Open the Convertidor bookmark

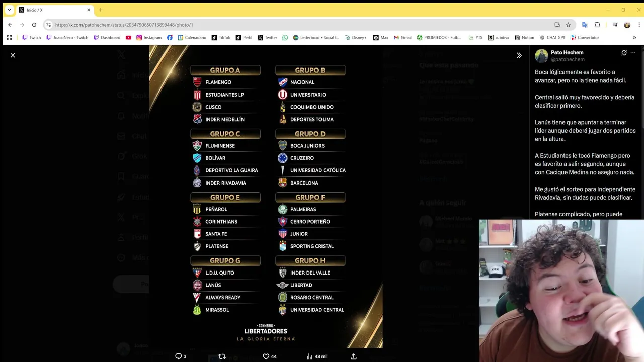pos(585,37)
